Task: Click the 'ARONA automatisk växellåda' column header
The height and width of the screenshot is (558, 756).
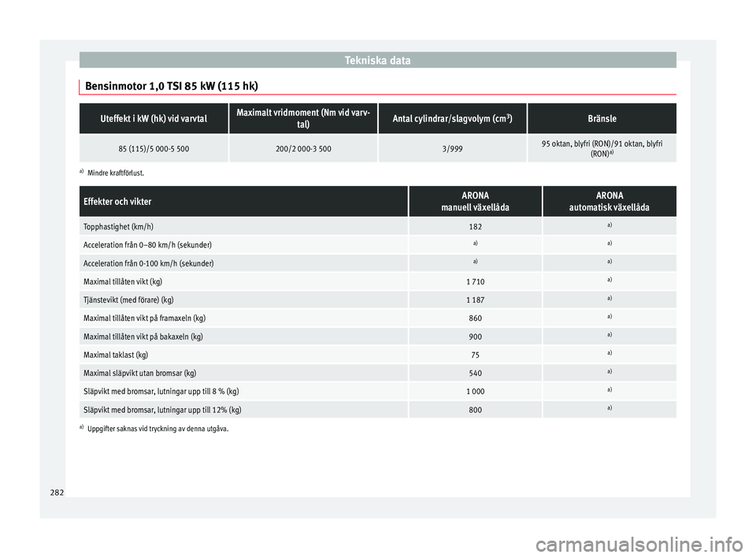Action: [610, 201]
